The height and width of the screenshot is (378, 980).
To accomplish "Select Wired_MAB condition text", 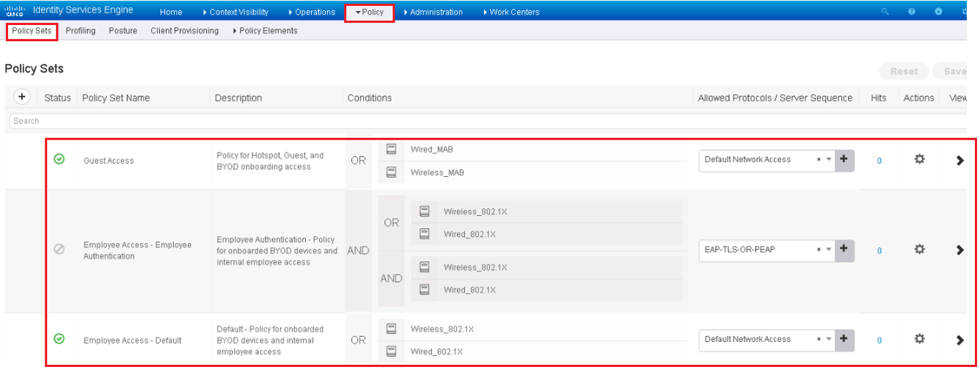I will [431, 149].
